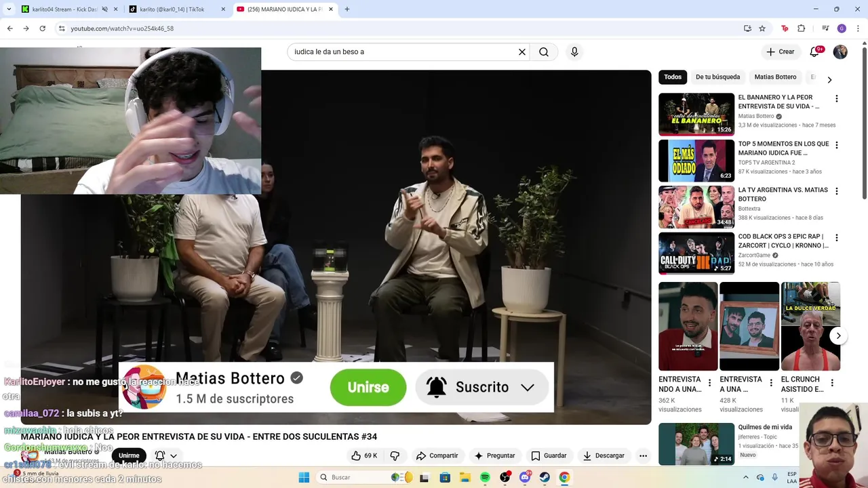The height and width of the screenshot is (488, 868).
Task: Show hidden system tray icons chevron
Action: pos(746,477)
